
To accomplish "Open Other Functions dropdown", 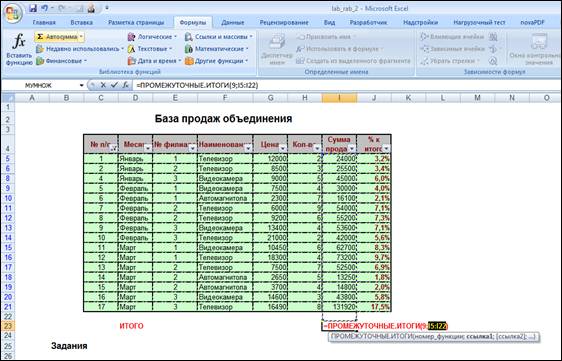I will [x=216, y=61].
